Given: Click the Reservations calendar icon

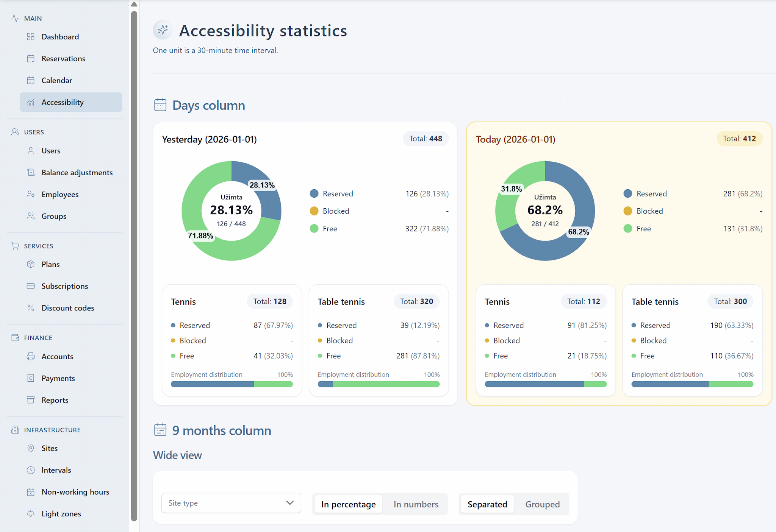Looking at the screenshot, I should 31,59.
